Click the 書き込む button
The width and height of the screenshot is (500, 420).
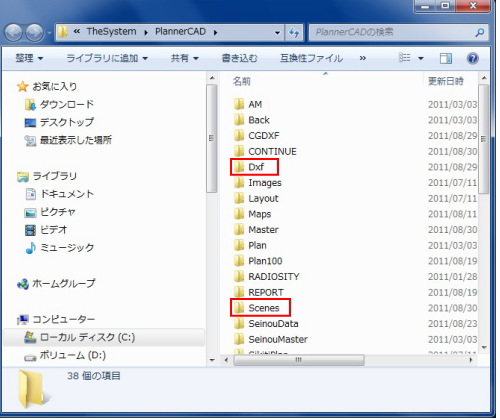coord(239,58)
